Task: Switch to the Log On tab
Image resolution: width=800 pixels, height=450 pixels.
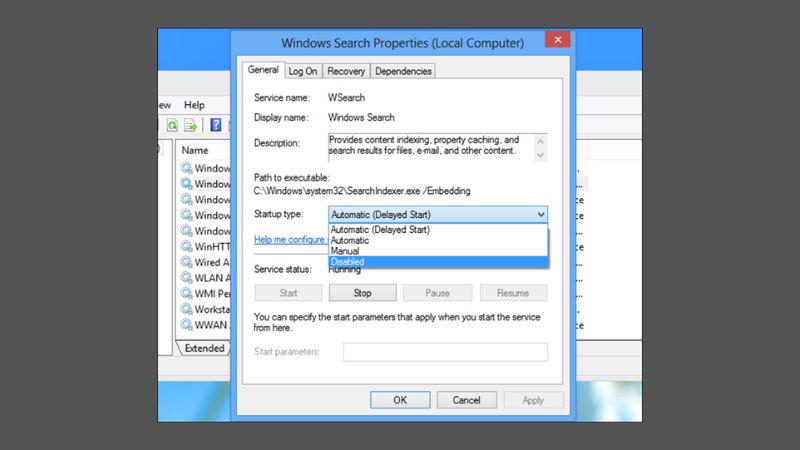Action: (x=302, y=71)
